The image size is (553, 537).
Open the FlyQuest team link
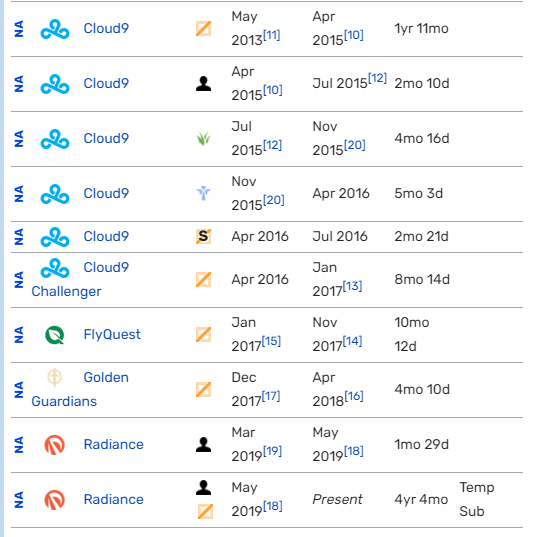click(x=112, y=335)
